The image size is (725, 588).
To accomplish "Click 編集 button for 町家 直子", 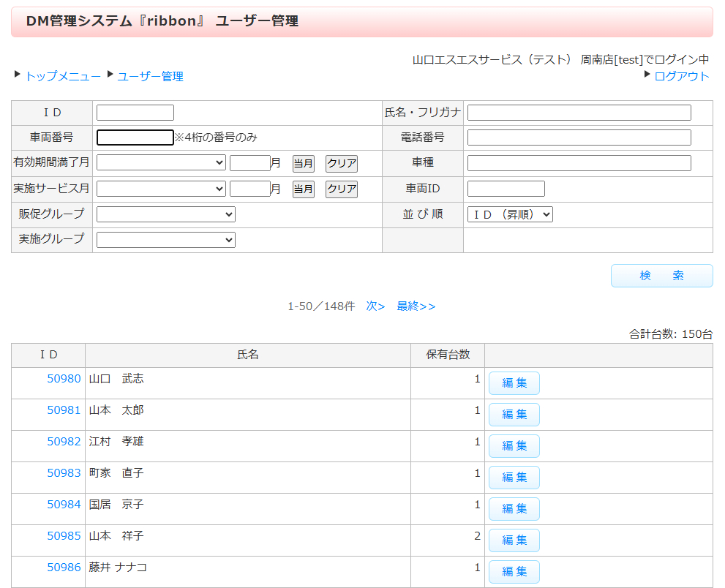I will click(x=514, y=478).
